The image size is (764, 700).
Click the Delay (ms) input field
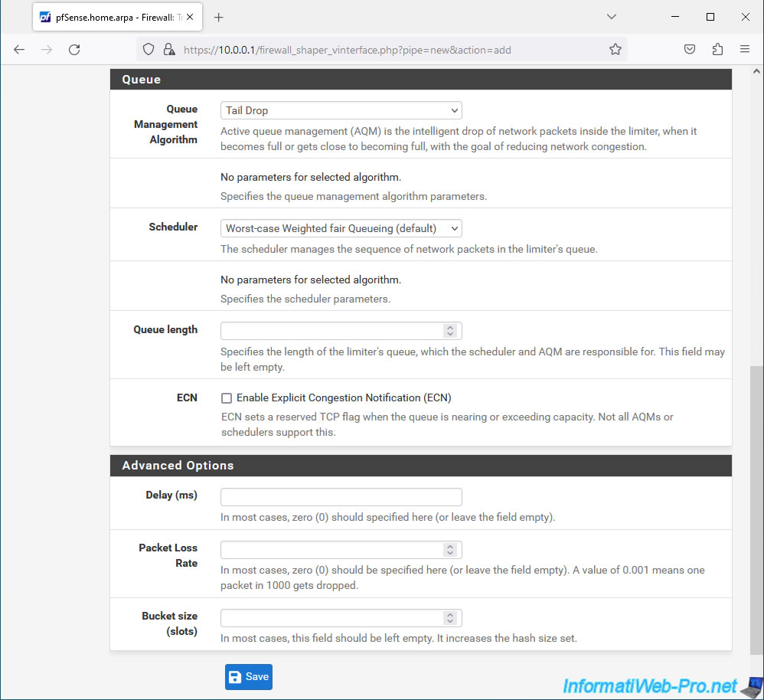(341, 497)
